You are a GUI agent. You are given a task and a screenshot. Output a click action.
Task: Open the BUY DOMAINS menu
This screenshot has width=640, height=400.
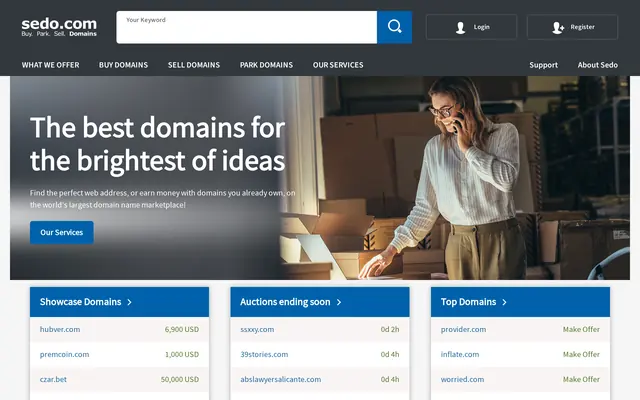pos(123,65)
